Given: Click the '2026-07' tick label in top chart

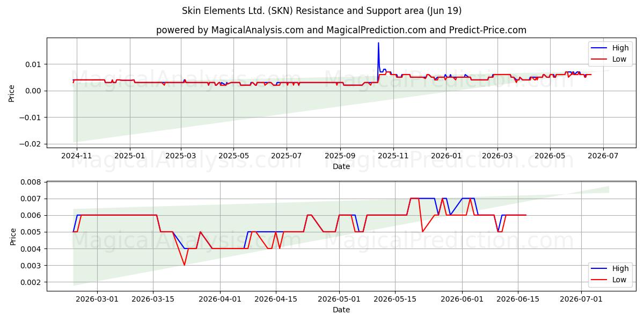Looking at the screenshot, I should point(603,156).
